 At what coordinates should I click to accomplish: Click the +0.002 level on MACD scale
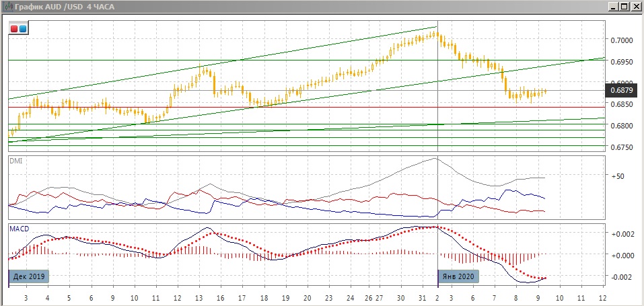622,234
